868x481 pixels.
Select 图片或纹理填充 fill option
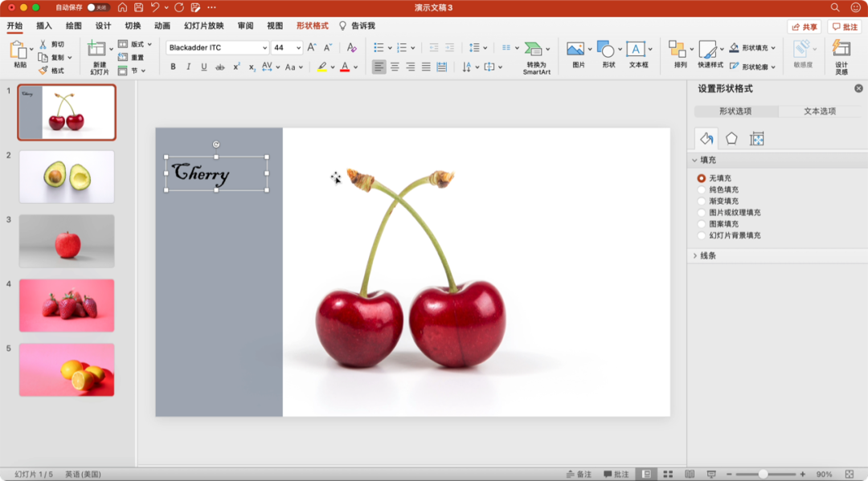[x=702, y=213]
